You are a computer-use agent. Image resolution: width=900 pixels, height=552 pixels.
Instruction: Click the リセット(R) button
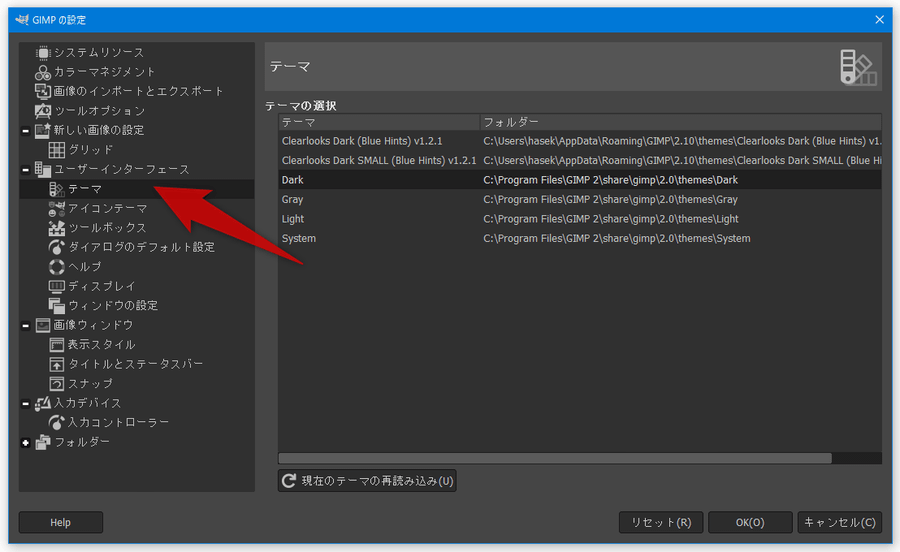point(661,522)
